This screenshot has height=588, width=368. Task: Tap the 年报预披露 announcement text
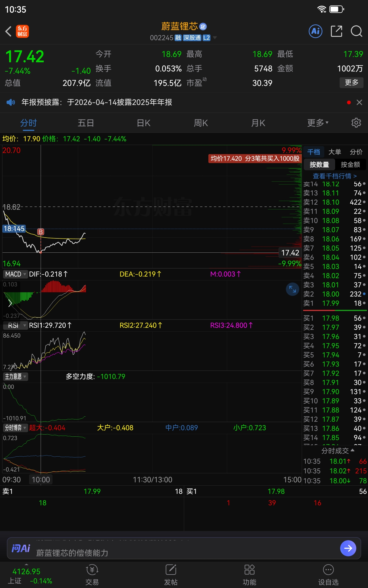[97, 102]
